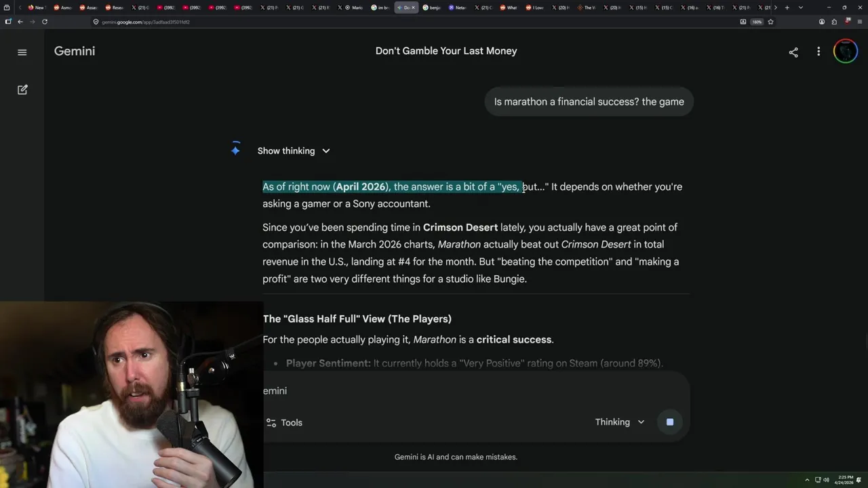Click the browser Forward arrow
This screenshot has width=868, height=488.
click(x=33, y=22)
